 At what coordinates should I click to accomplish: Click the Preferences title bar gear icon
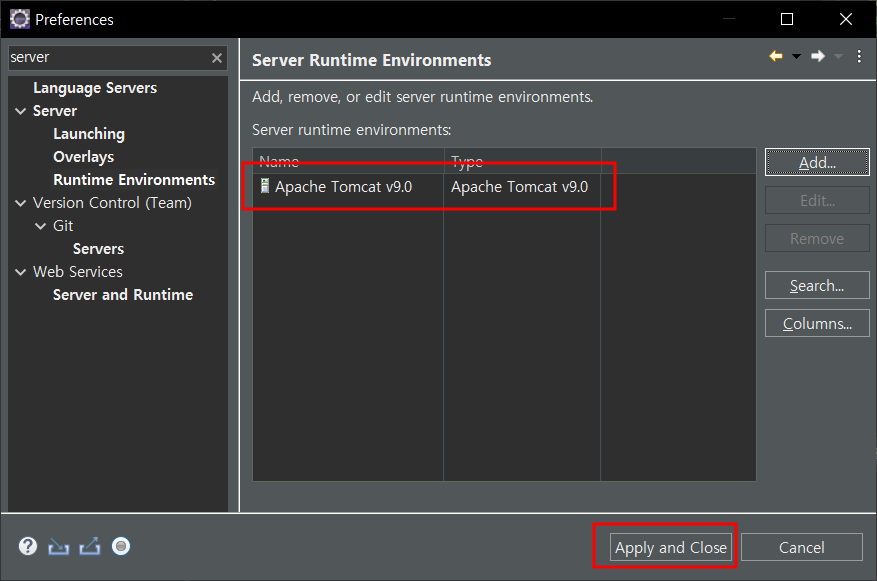(20, 19)
